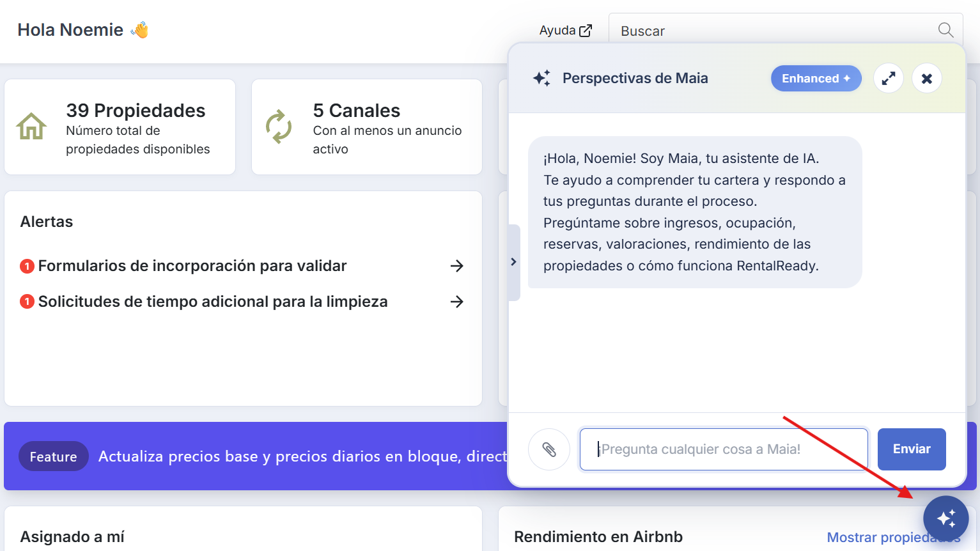Click the sparkle icon beside Perspectivas de Maia
Screen dimensions: 980x551
click(541, 79)
